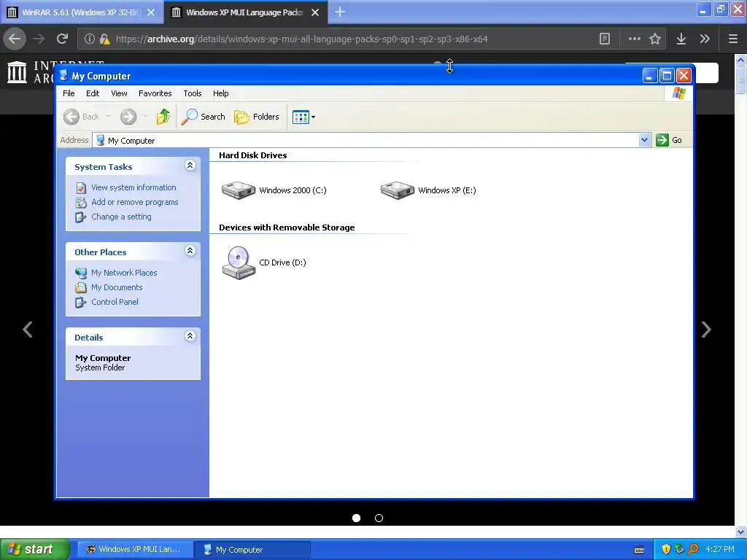The image size is (747, 560).
Task: Select the second carousel dot indicator
Action: (x=379, y=518)
